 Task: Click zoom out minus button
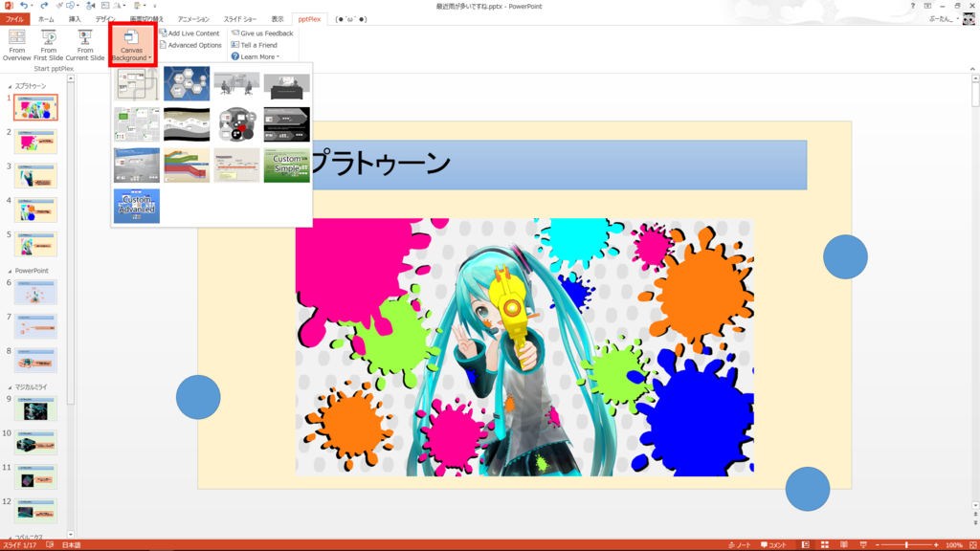(878, 545)
